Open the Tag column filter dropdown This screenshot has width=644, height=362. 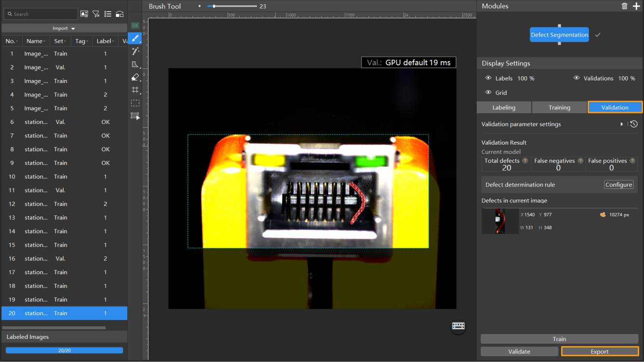click(x=87, y=41)
